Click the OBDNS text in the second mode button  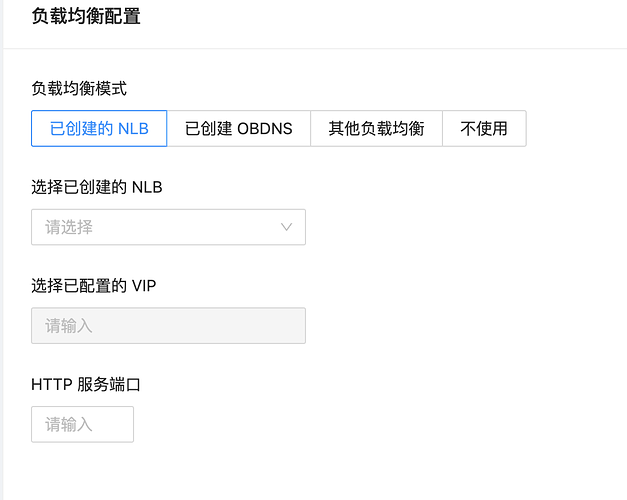pyautogui.click(x=265, y=129)
